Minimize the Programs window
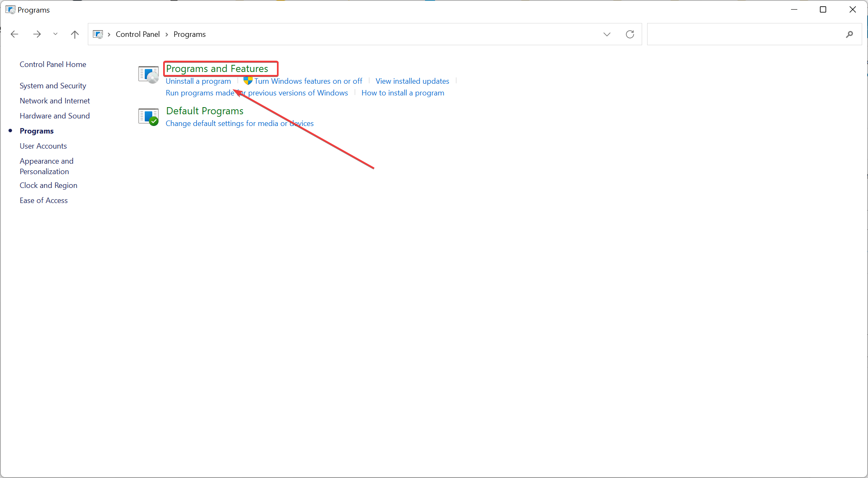 click(794, 10)
